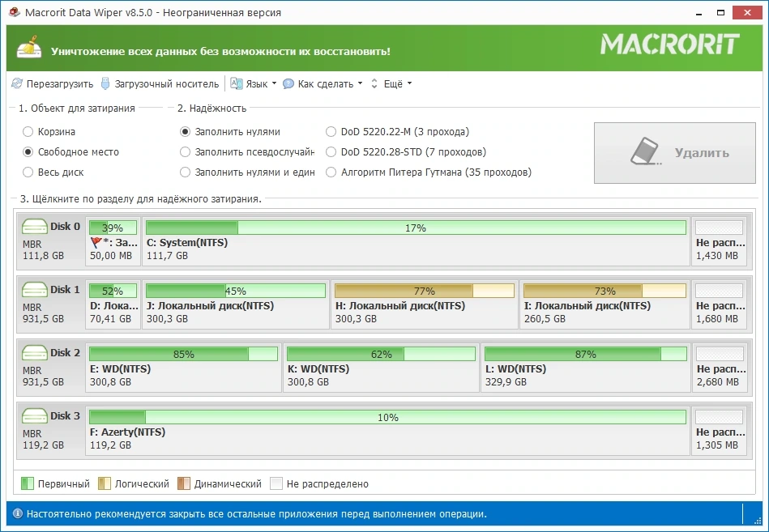Select the 50,00 MB reserved partition
The width and height of the screenshot is (769, 532).
[113, 241]
